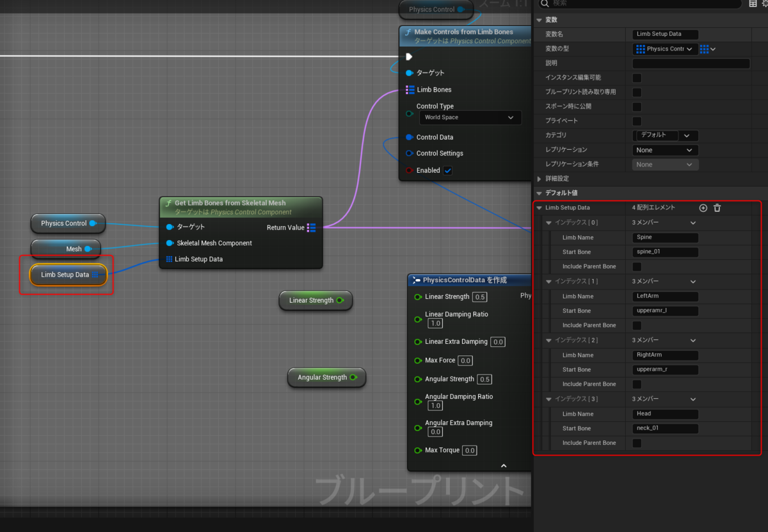Check Include Parent Bone for Head entry
Viewport: 768px width, 532px height.
[x=637, y=443]
